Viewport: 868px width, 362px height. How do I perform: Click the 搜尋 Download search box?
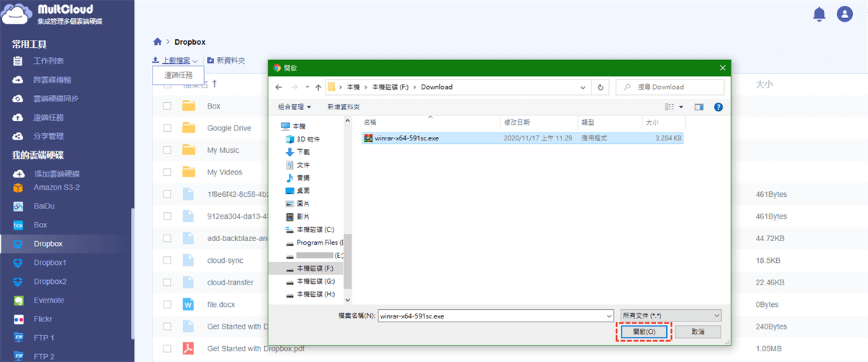(670, 87)
